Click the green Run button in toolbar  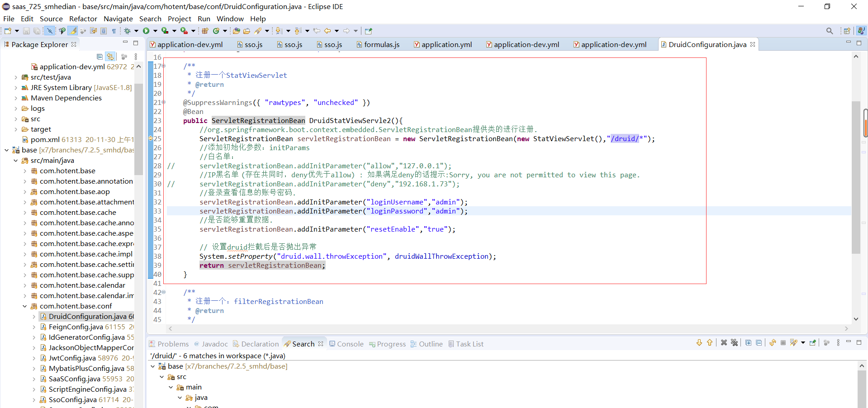coord(146,31)
